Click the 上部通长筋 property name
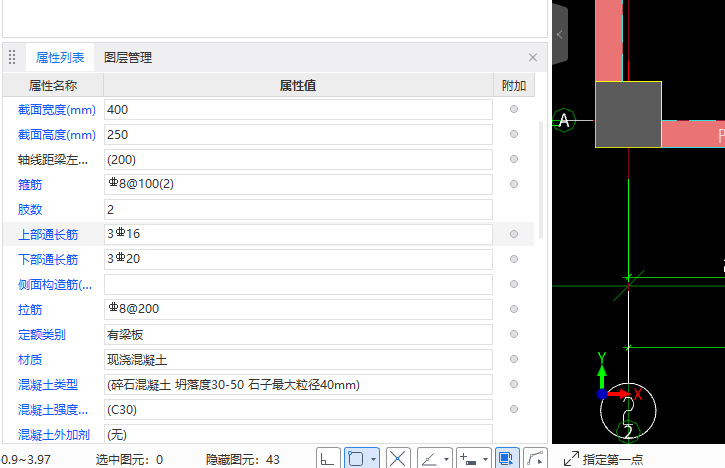The width and height of the screenshot is (725, 468). click(48, 235)
